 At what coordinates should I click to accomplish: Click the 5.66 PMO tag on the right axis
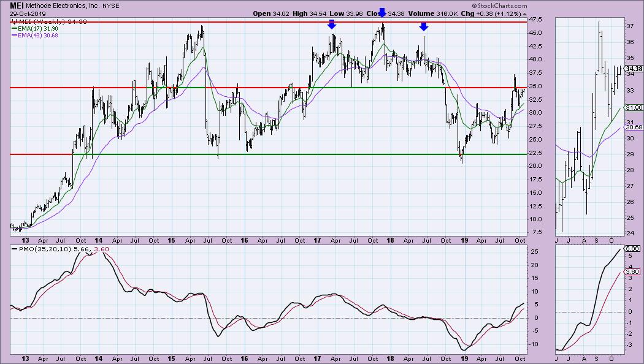[x=634, y=248]
